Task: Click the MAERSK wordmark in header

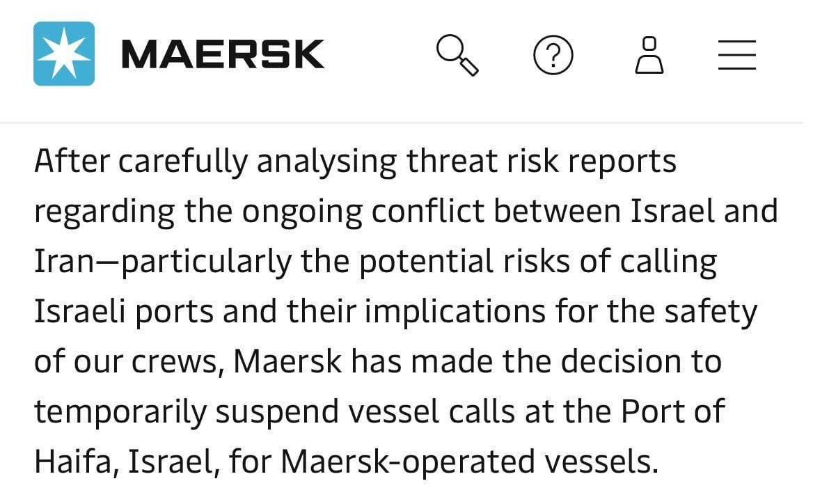Action: 223,54
